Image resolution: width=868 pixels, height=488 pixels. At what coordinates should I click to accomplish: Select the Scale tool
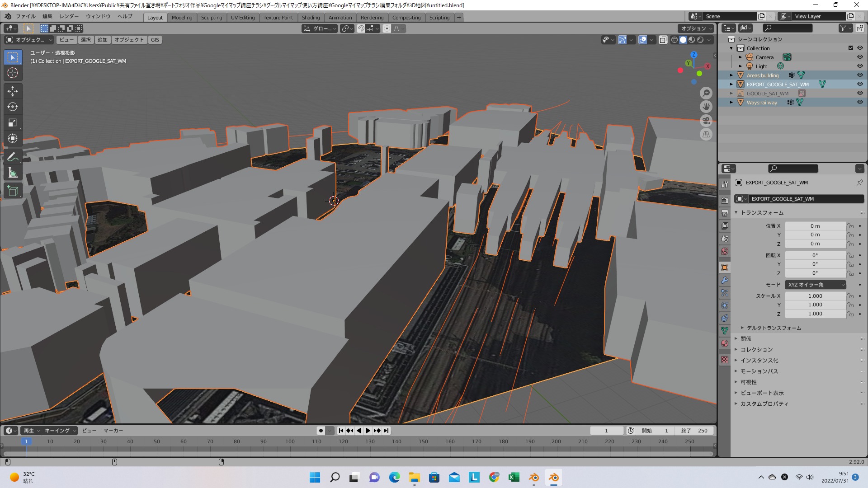[13, 123]
